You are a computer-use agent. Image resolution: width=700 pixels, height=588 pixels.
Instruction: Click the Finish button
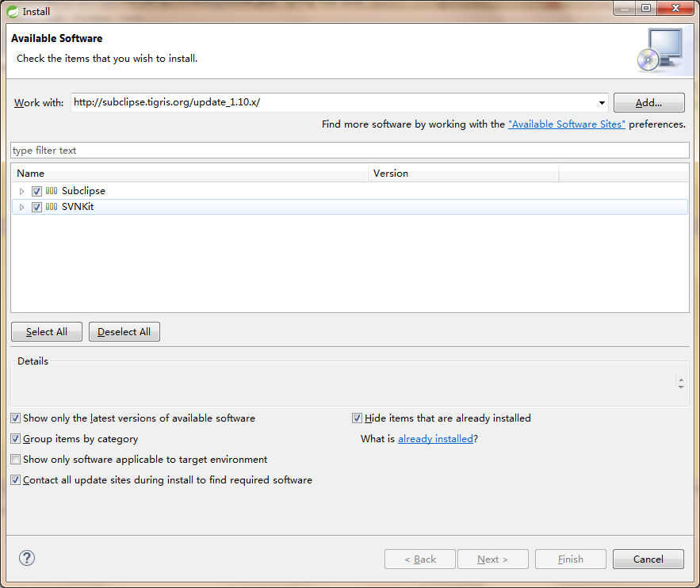tap(571, 559)
